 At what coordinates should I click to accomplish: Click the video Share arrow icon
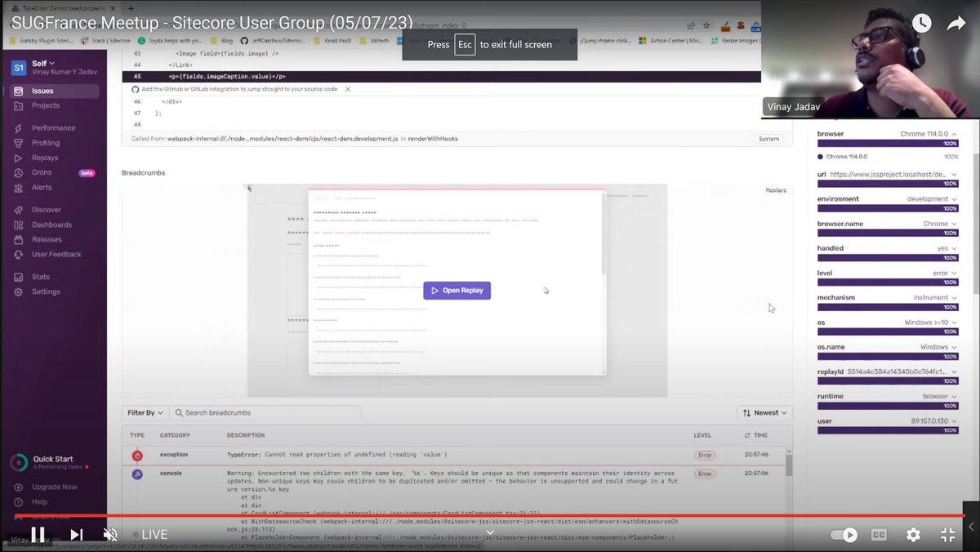[956, 24]
